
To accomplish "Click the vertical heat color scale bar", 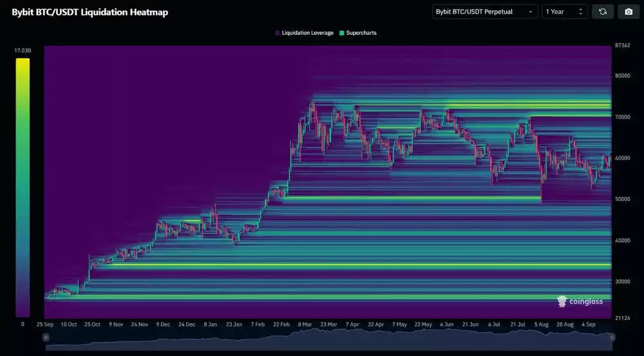I will 23,187.
